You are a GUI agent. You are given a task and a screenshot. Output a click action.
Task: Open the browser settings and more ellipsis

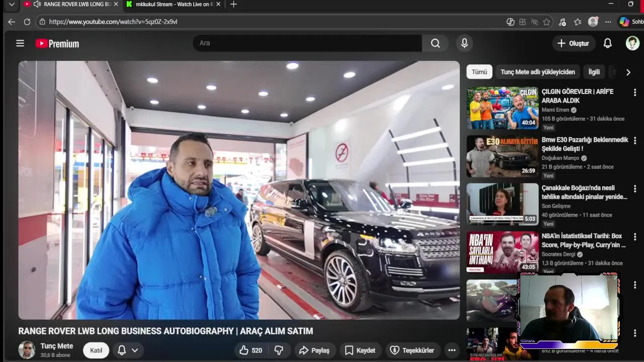(x=608, y=22)
